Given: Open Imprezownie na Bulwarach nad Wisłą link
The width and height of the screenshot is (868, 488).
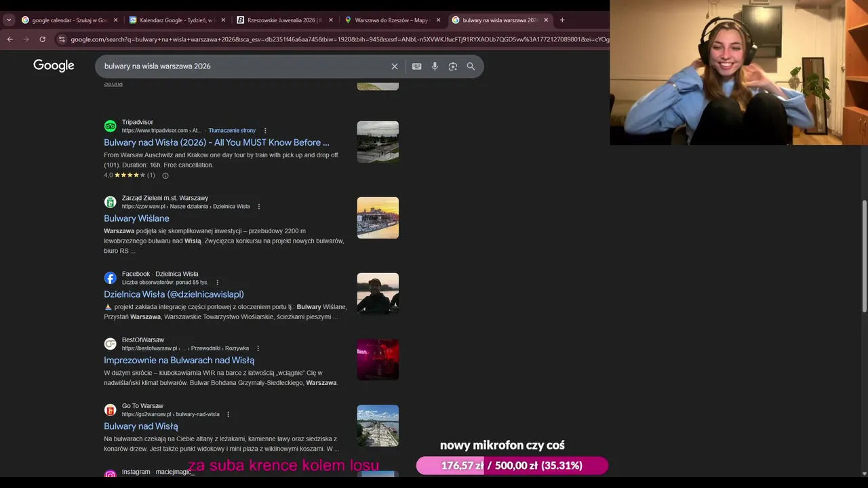Looking at the screenshot, I should pos(179,360).
